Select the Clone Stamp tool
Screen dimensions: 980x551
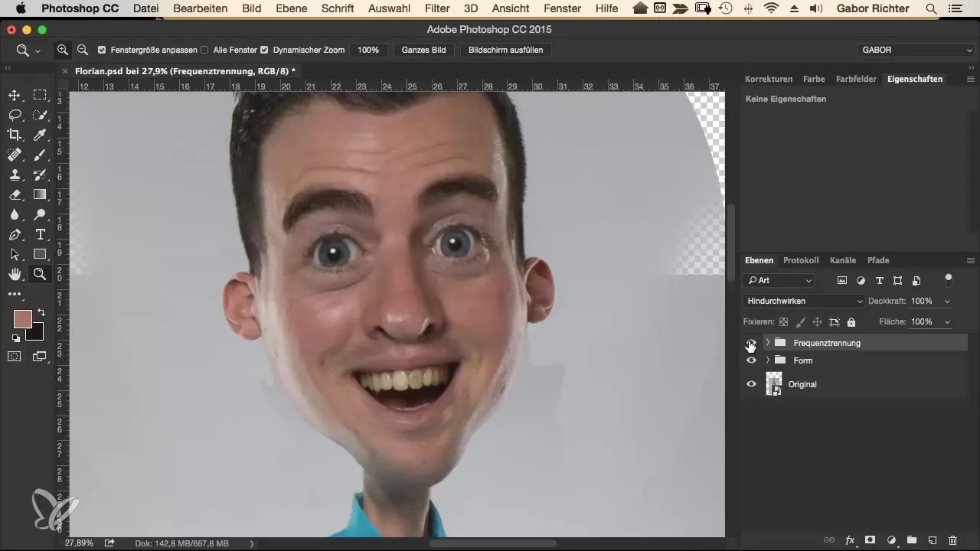tap(14, 175)
